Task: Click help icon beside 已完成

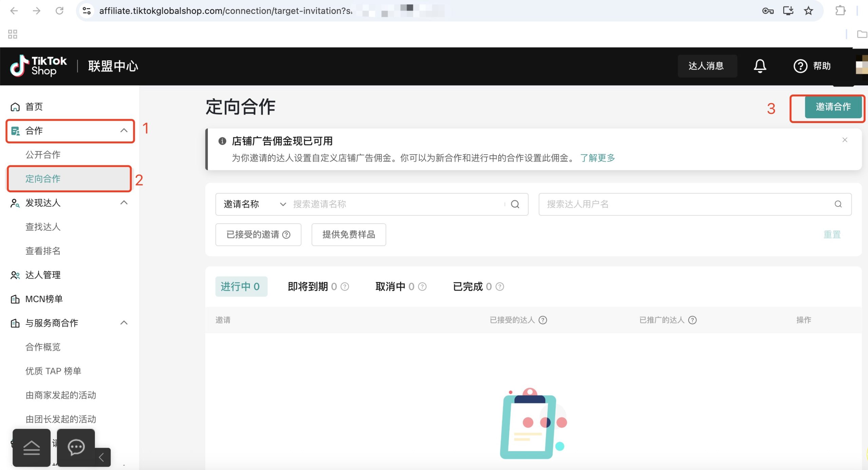Action: pyautogui.click(x=500, y=287)
